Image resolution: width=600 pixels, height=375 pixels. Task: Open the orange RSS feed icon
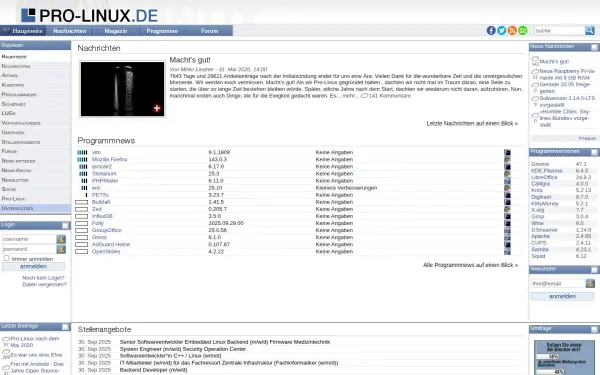[512, 30]
